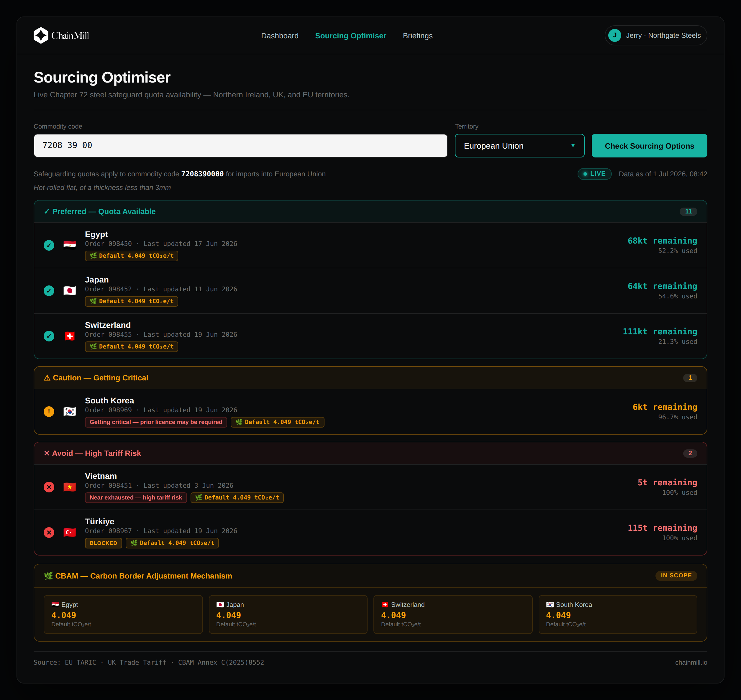Click the '111kt remaining' value for Switzerland
The height and width of the screenshot is (700, 741).
point(660,332)
